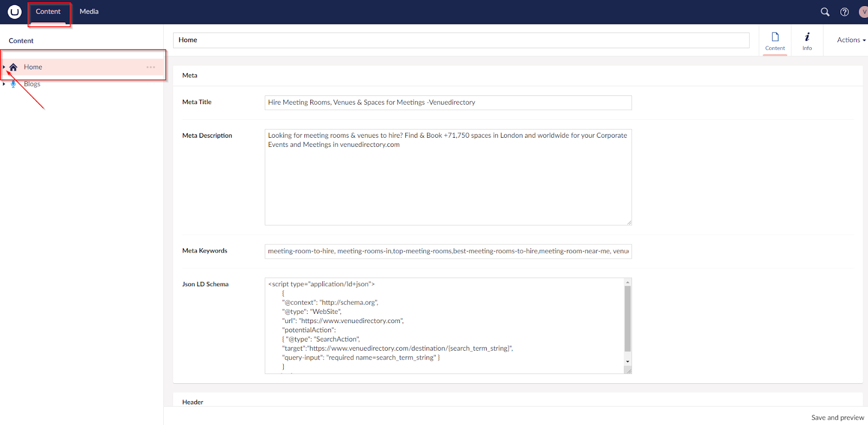
Task: Click the Header group heading
Action: click(193, 402)
